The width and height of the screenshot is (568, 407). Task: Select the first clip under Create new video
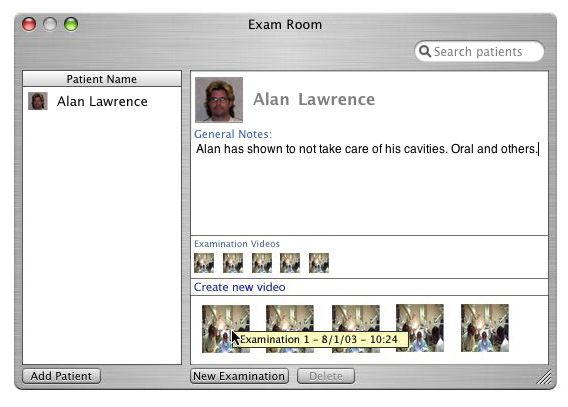[226, 329]
